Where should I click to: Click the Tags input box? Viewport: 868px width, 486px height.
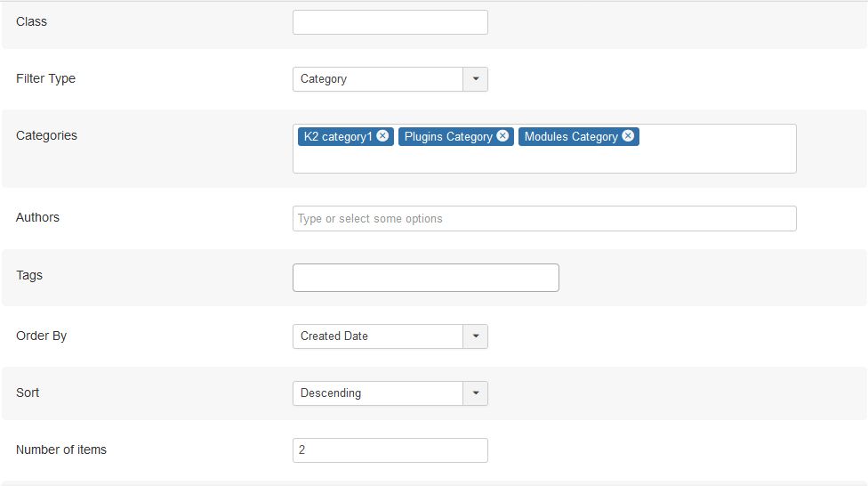click(x=425, y=278)
